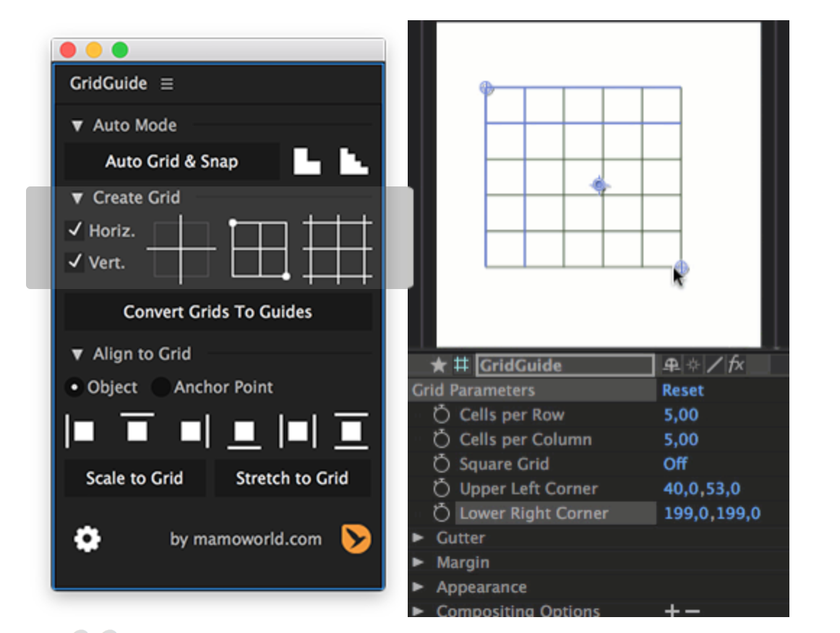Open GridGuide settings gear
The width and height of the screenshot is (840, 633).
tap(87, 539)
